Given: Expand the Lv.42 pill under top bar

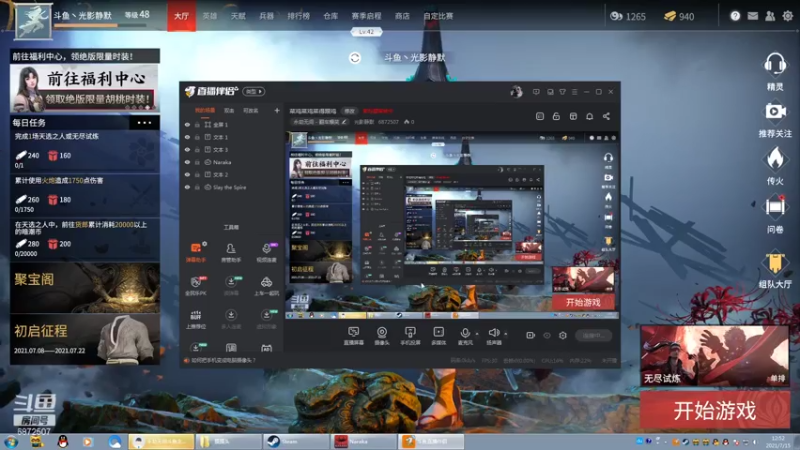Looking at the screenshot, I should 366,32.
